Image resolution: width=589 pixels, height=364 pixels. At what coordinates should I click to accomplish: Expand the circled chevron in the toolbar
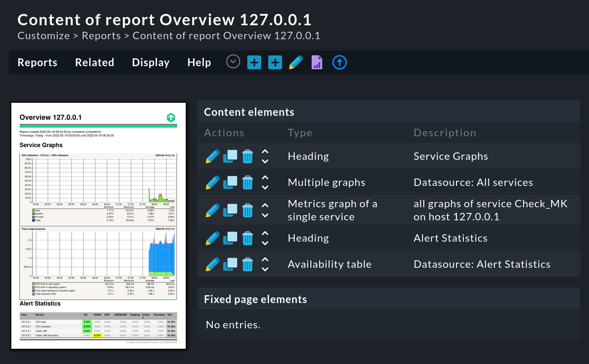[233, 61]
